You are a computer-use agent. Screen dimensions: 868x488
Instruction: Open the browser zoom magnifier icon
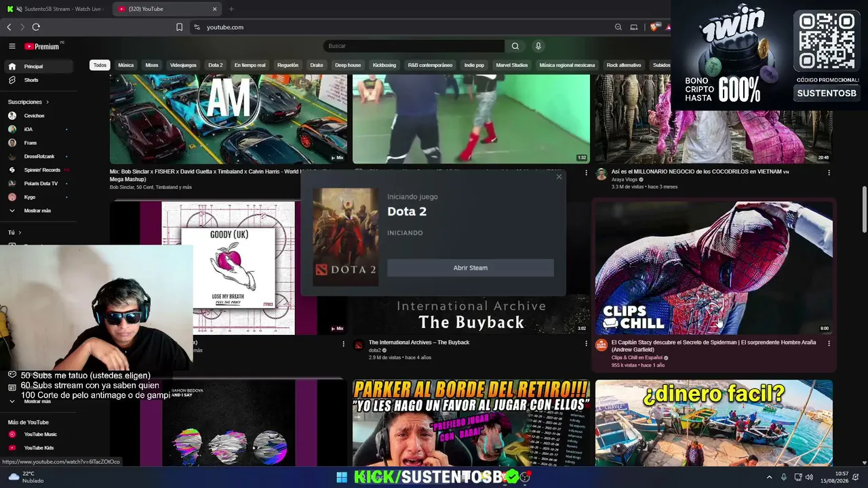[618, 27]
